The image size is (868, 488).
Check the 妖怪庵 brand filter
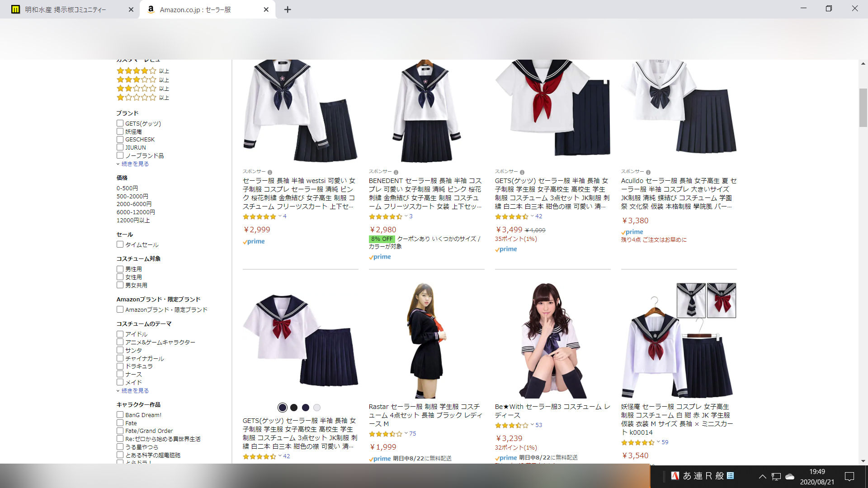(120, 131)
